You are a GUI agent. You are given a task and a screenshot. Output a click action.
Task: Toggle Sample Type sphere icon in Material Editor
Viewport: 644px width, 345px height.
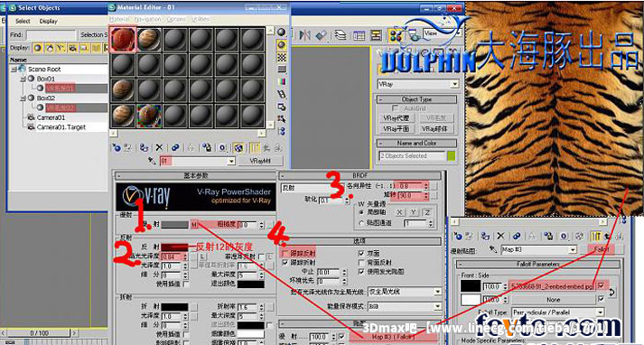coord(282,32)
